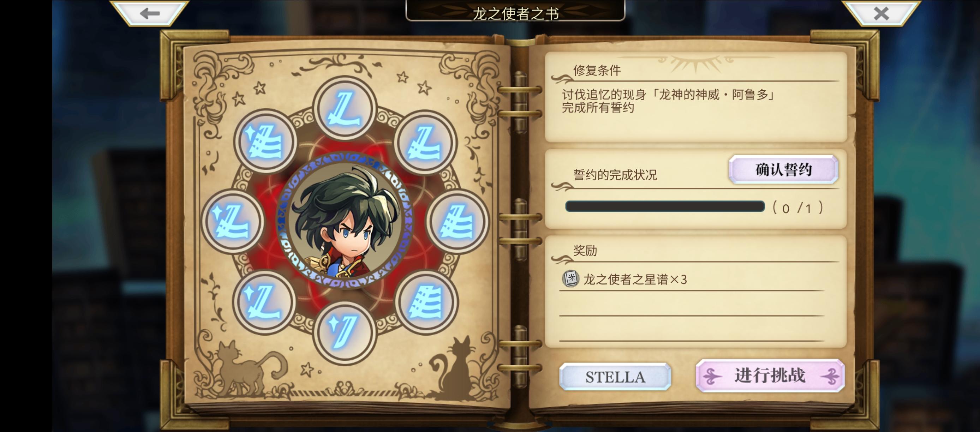
Task: Click the 确认誓约 button
Action: [x=783, y=169]
